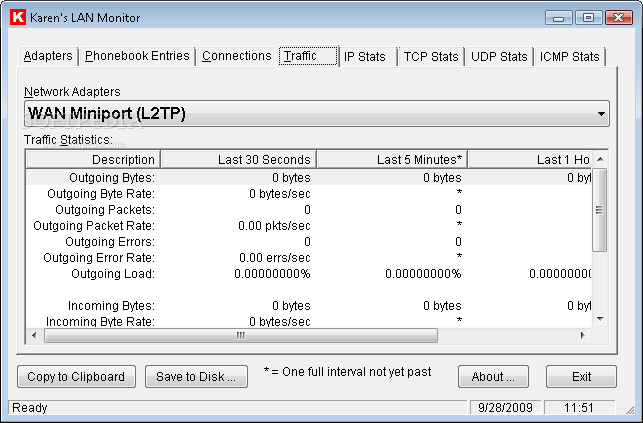Click the horizontal scrollbar right arrow
This screenshot has height=423, width=643.
(582, 336)
